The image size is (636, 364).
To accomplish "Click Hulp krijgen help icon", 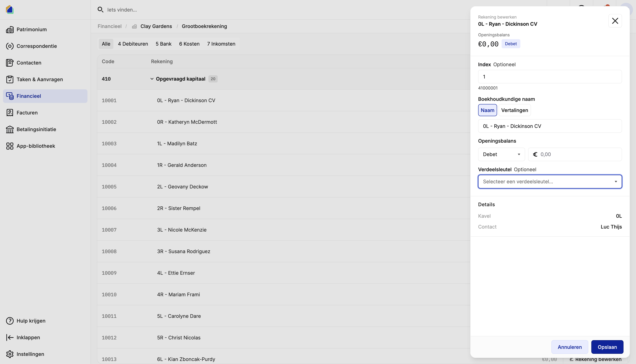I will click(x=10, y=321).
